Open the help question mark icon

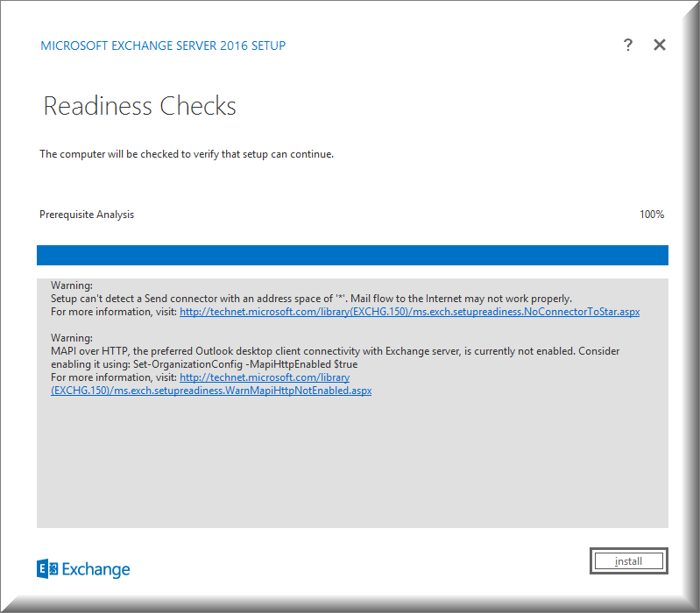click(627, 45)
